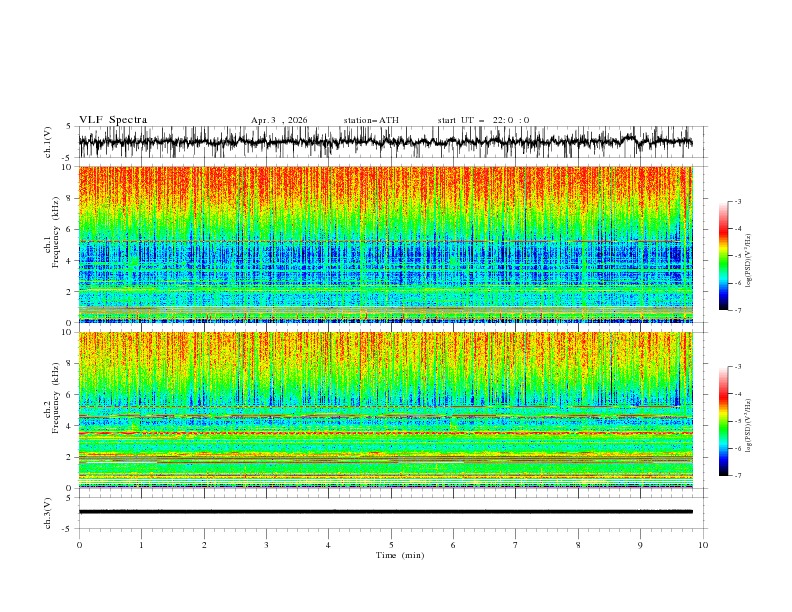
Task: Click the ch.1 voltage waveform trace
Action: click(385, 142)
